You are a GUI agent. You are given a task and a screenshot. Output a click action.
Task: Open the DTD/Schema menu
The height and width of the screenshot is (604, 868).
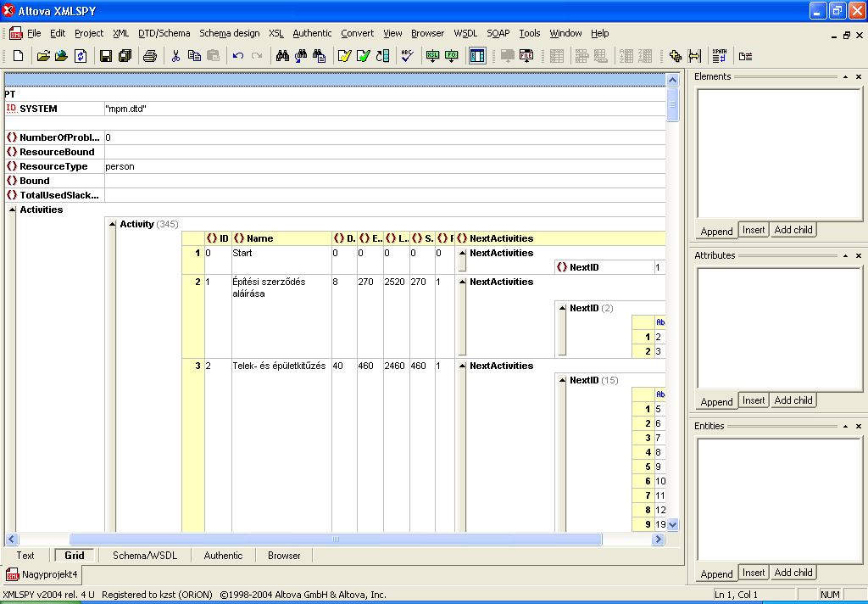click(164, 33)
